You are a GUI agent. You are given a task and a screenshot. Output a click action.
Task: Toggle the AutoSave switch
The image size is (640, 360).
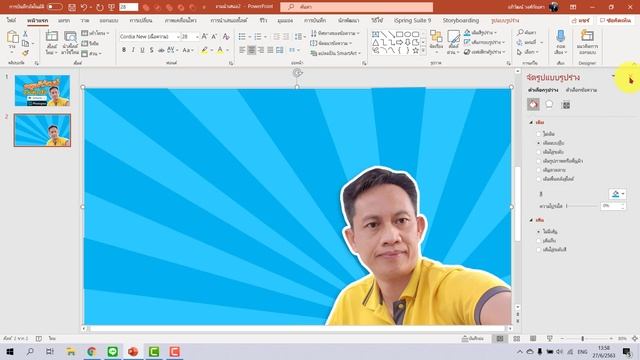pyautogui.click(x=54, y=7)
